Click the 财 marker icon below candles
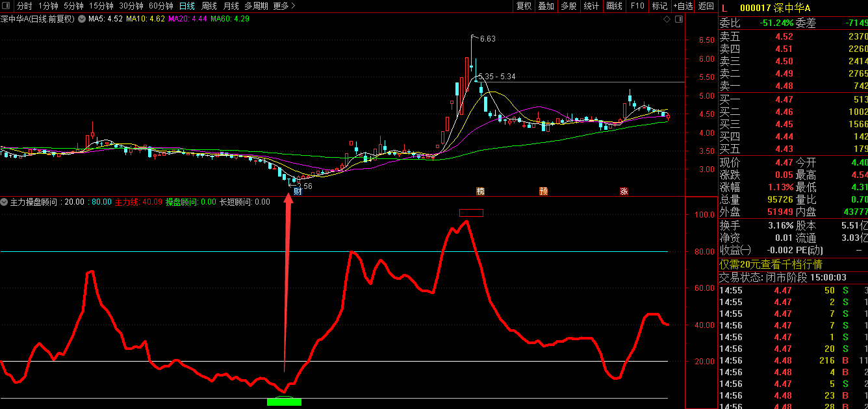868x409 pixels. pyautogui.click(x=298, y=191)
